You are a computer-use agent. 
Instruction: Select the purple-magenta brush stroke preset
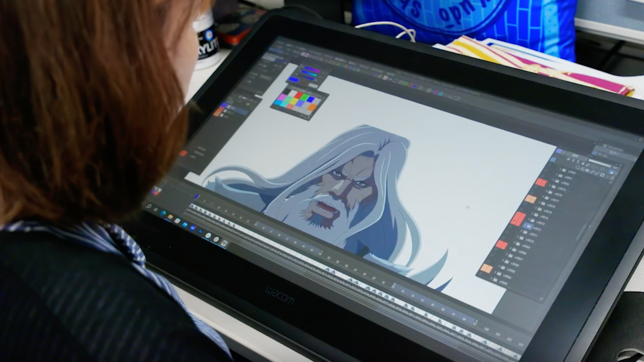click(x=312, y=69)
